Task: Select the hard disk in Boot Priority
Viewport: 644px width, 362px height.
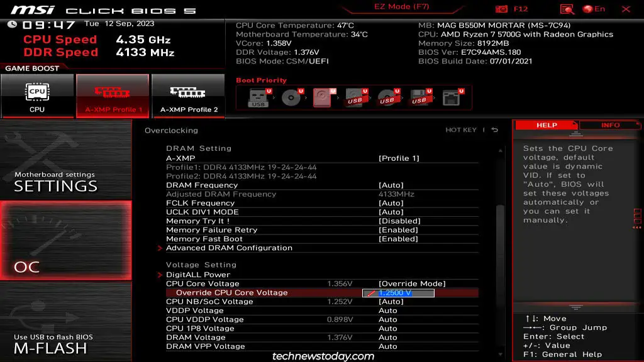Action: pos(323,97)
